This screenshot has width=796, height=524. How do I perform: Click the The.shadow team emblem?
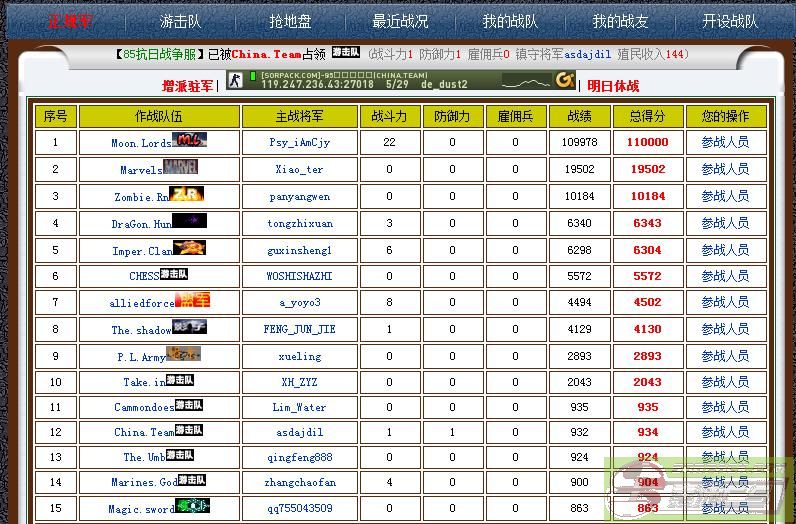(x=189, y=328)
